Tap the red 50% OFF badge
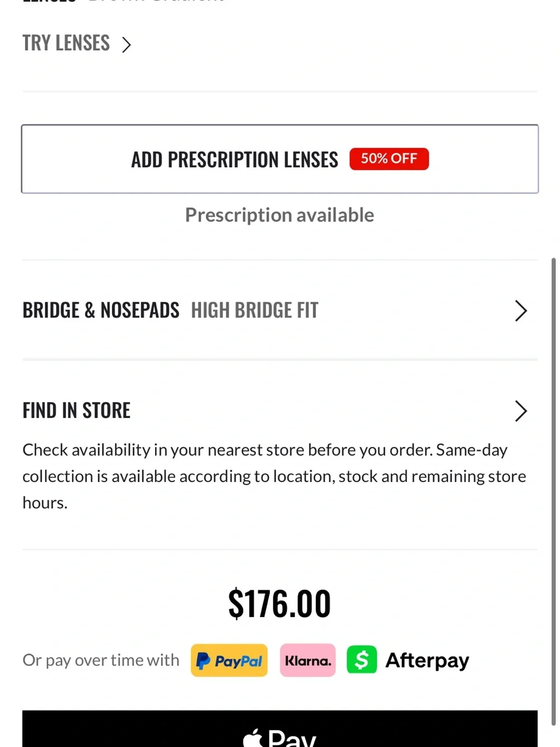560x747 pixels. (x=389, y=159)
